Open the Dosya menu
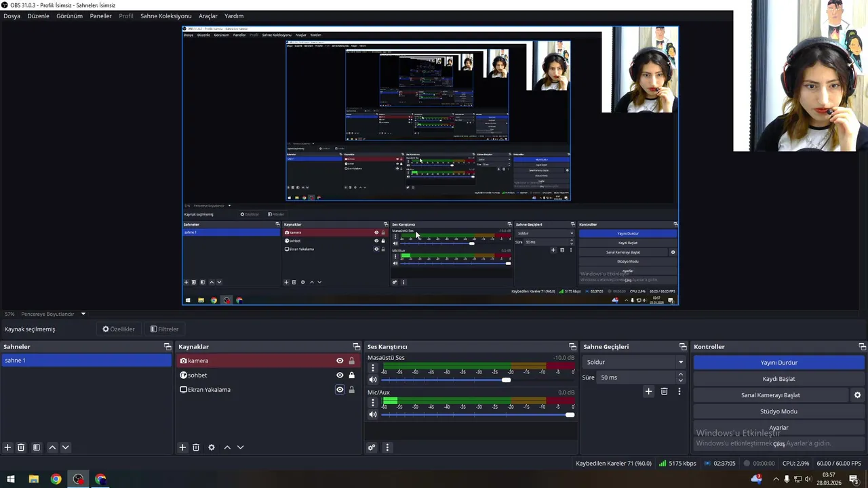This screenshot has width=868, height=488. pyautogui.click(x=12, y=16)
